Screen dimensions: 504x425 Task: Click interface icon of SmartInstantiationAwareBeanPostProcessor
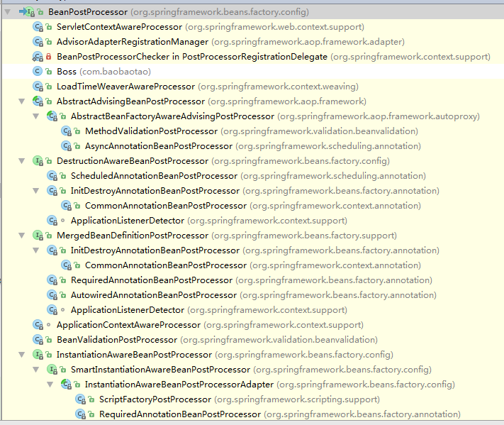point(52,370)
